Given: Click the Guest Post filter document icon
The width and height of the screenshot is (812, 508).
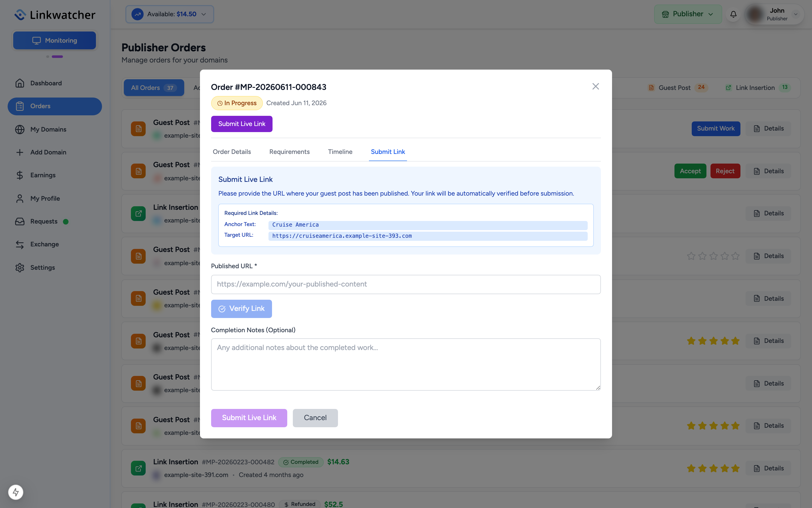Looking at the screenshot, I should (651, 88).
